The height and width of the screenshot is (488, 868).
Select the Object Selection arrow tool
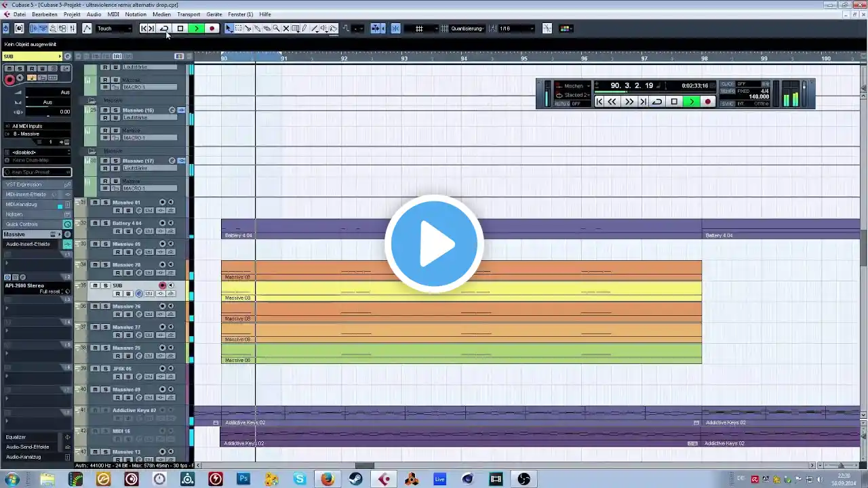[x=229, y=28]
